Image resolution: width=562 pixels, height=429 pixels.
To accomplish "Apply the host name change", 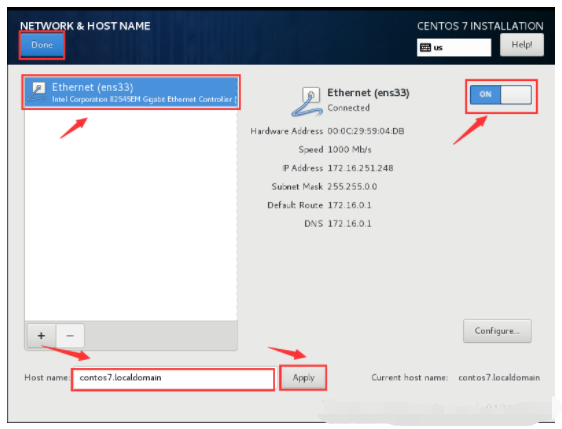I will (303, 378).
